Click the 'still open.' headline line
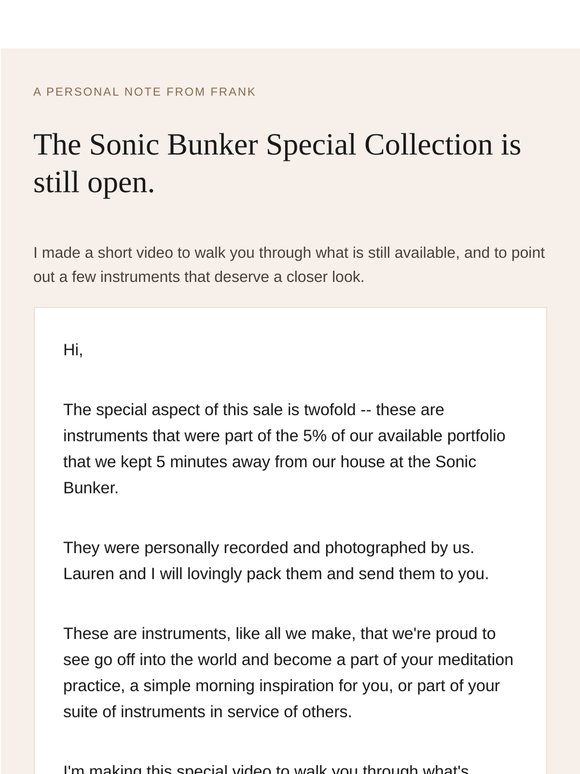 94,183
